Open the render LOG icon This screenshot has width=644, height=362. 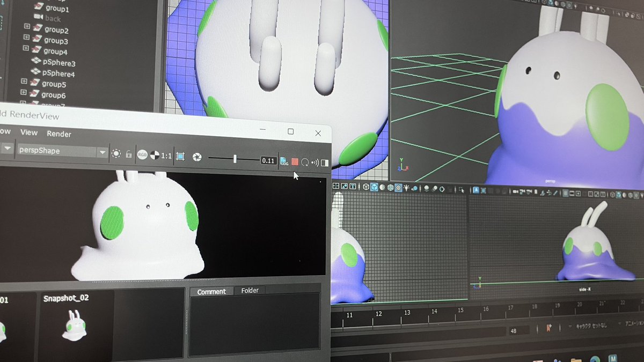point(284,161)
